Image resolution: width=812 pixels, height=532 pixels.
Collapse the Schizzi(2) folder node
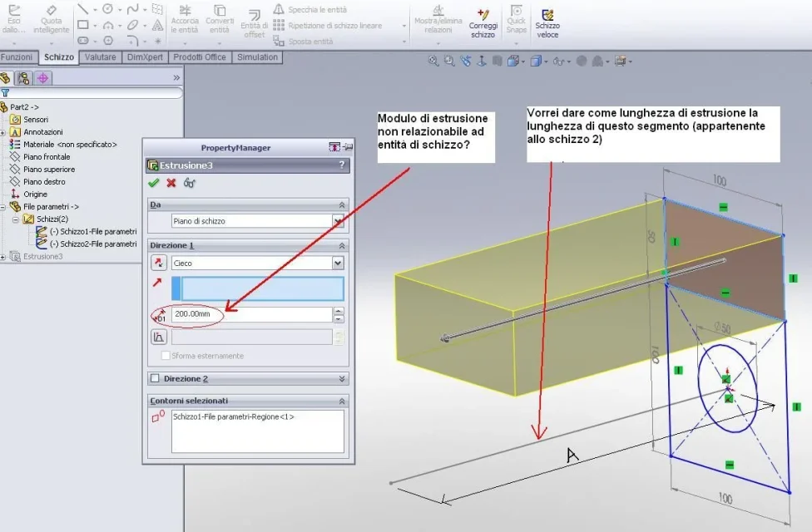tap(16, 219)
